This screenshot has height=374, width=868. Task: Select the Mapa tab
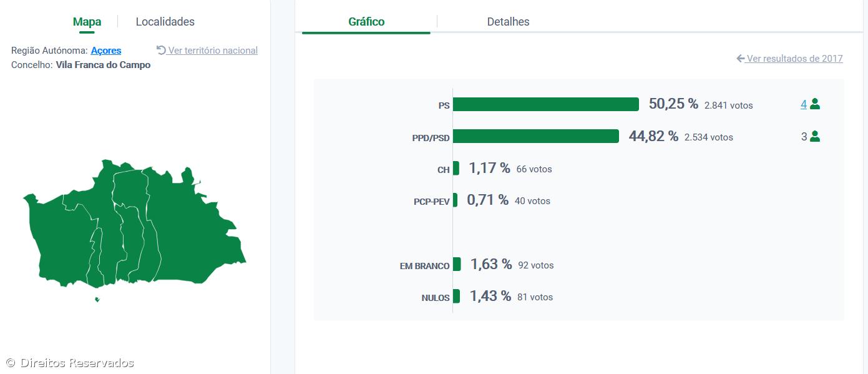[x=87, y=22]
